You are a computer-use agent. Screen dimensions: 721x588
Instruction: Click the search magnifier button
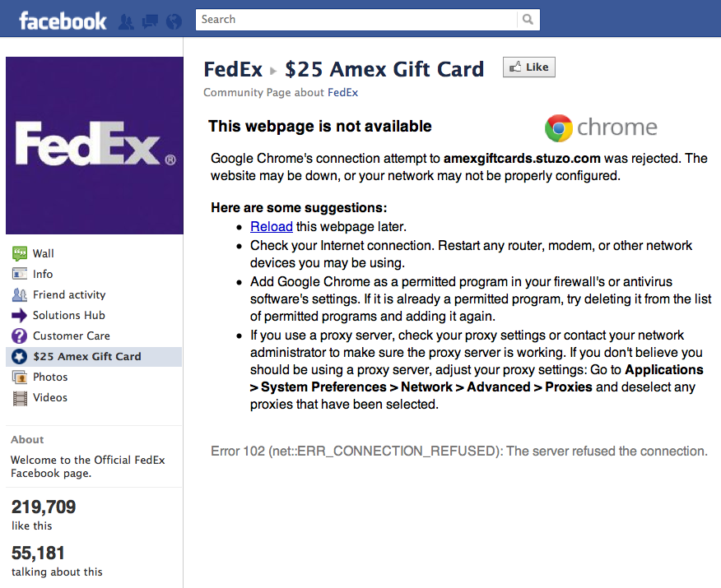pos(528,19)
